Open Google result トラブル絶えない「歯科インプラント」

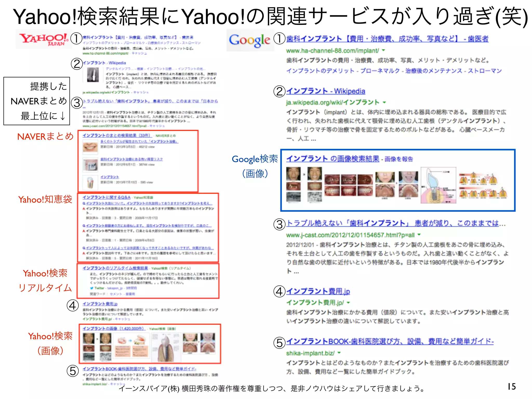tap(396, 223)
